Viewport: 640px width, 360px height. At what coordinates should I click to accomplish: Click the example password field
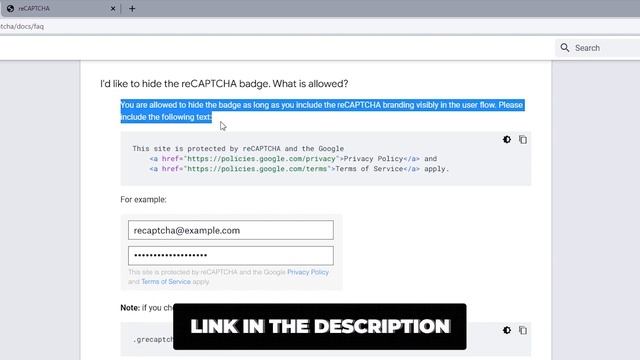pos(231,256)
